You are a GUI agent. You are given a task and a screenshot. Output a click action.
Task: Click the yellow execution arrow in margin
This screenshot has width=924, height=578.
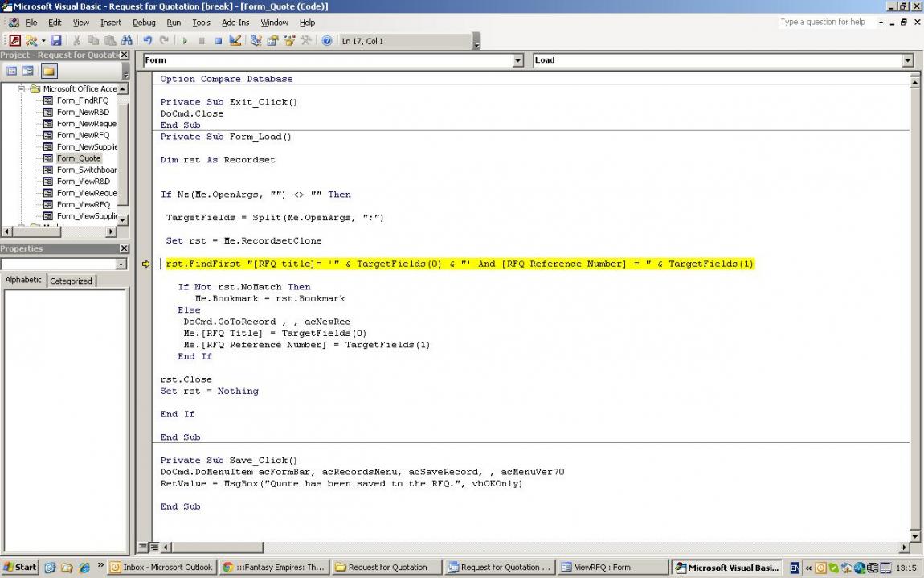coord(145,264)
